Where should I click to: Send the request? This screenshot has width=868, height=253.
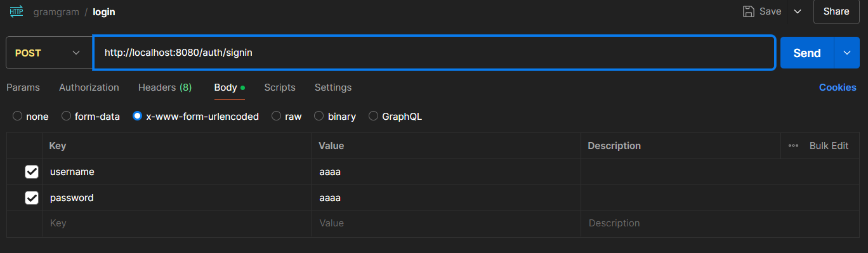click(807, 53)
